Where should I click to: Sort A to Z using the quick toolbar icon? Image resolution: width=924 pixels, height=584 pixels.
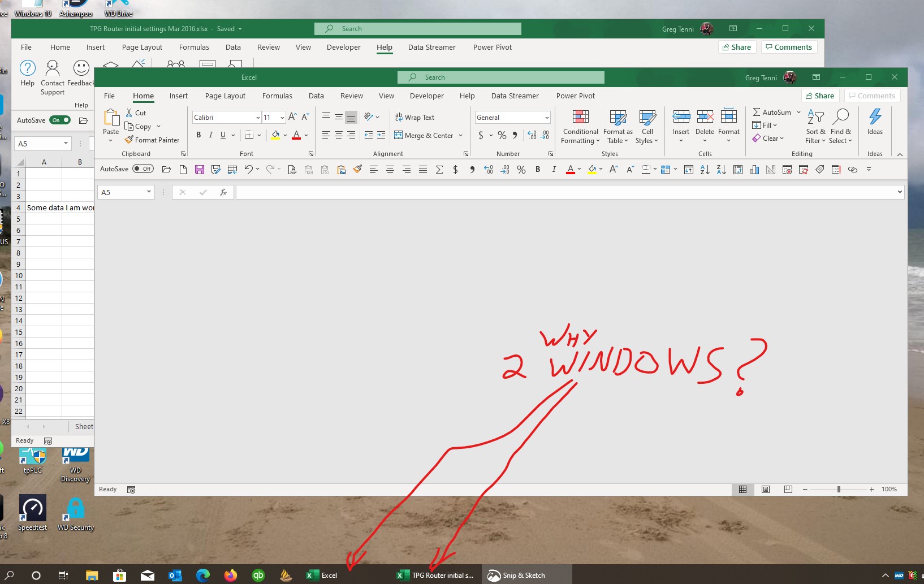point(705,169)
